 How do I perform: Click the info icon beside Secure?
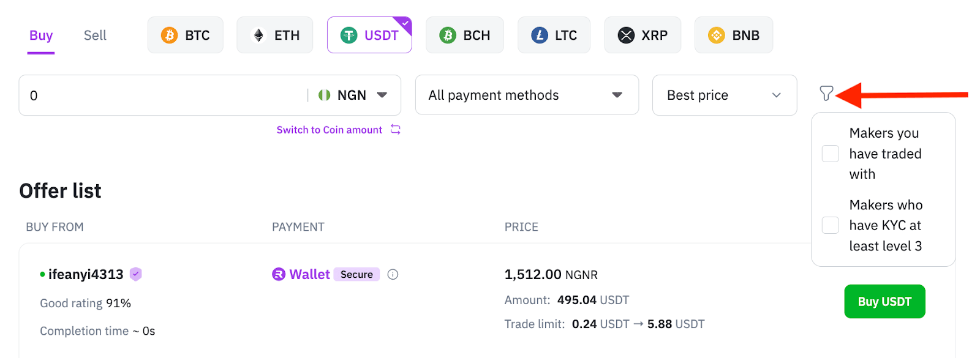click(393, 275)
